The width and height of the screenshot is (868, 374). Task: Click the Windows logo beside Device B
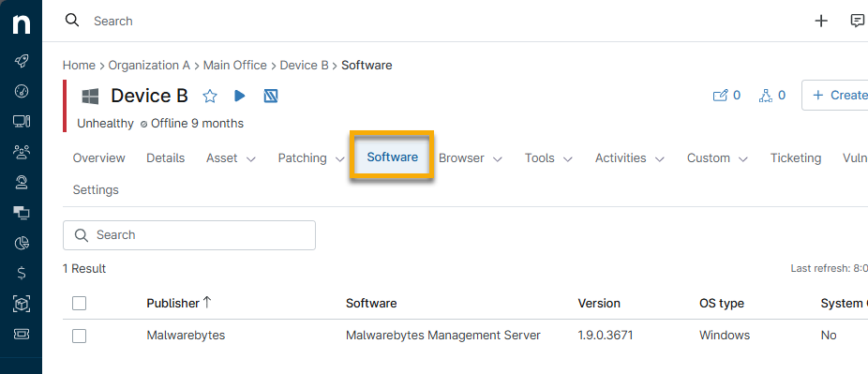pos(90,97)
